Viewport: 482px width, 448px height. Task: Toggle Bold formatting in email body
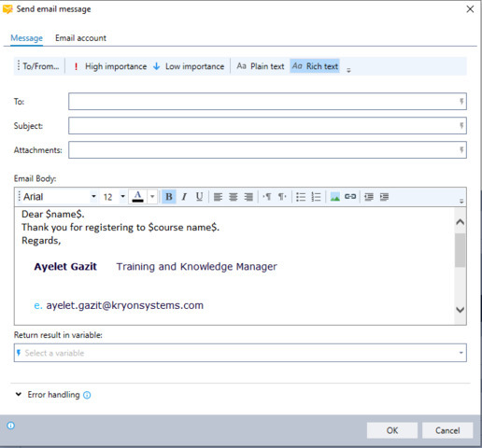[169, 197]
